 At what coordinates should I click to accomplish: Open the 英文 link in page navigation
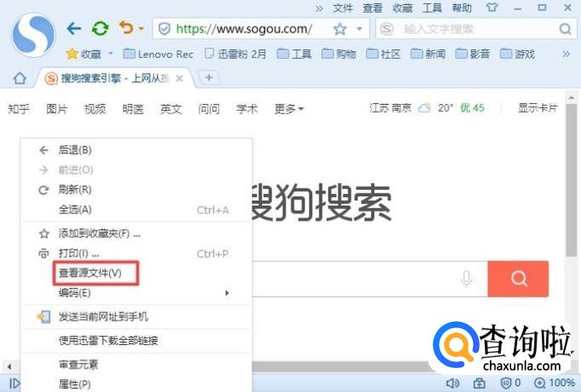171,109
